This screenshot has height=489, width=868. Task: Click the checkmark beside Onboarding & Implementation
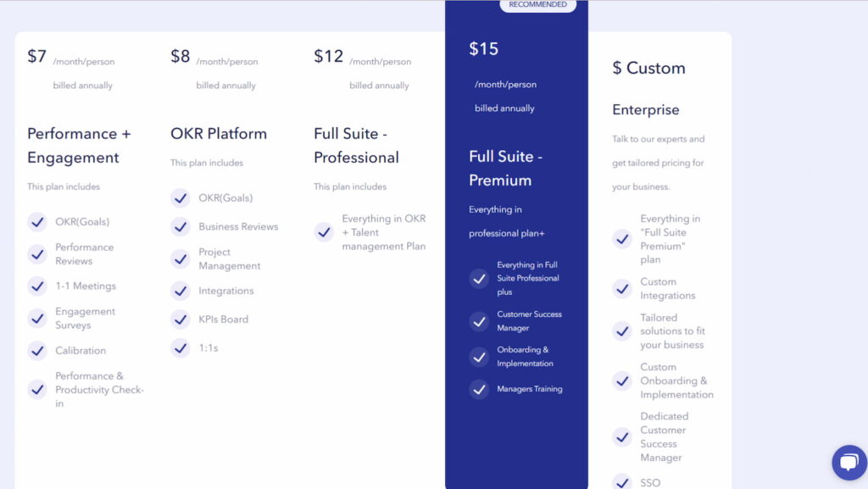[479, 357]
